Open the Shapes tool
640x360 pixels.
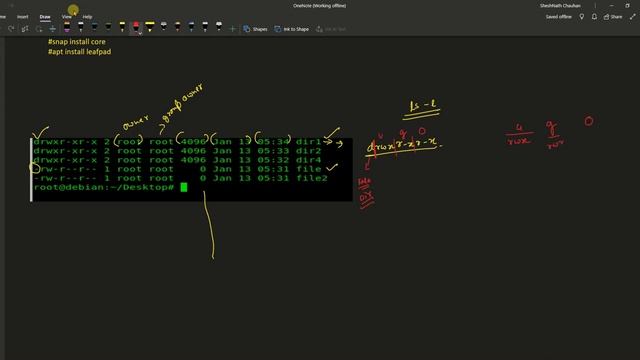pos(256,29)
